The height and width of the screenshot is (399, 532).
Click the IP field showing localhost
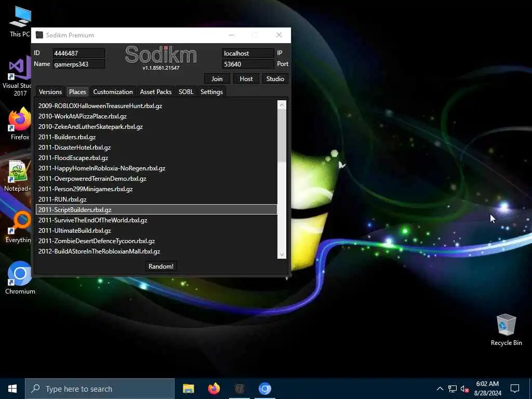(248, 54)
